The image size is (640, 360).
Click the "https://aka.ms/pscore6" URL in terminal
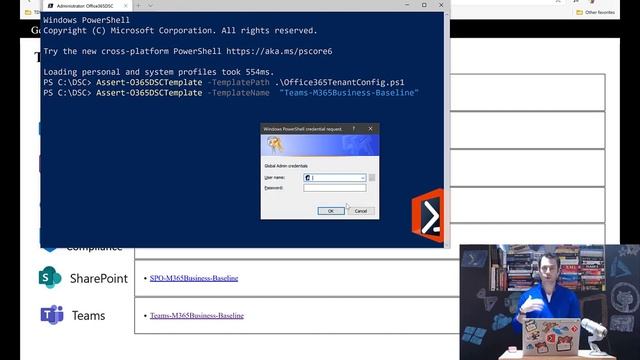click(x=279, y=51)
